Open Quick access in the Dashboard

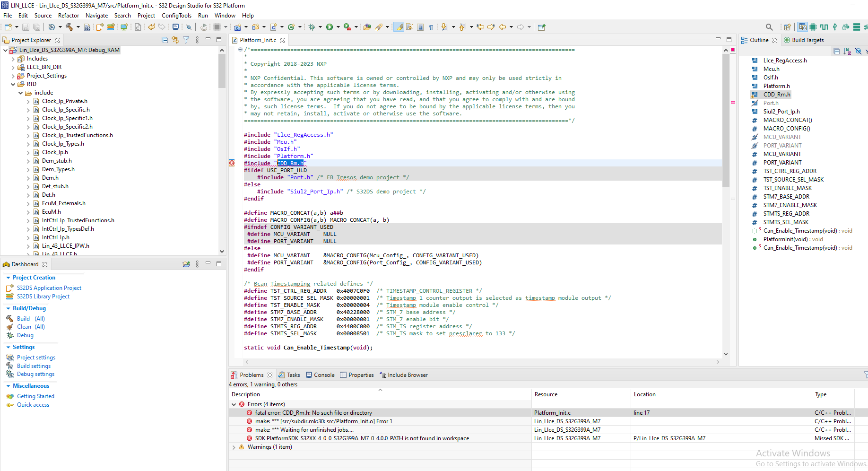(x=32, y=405)
